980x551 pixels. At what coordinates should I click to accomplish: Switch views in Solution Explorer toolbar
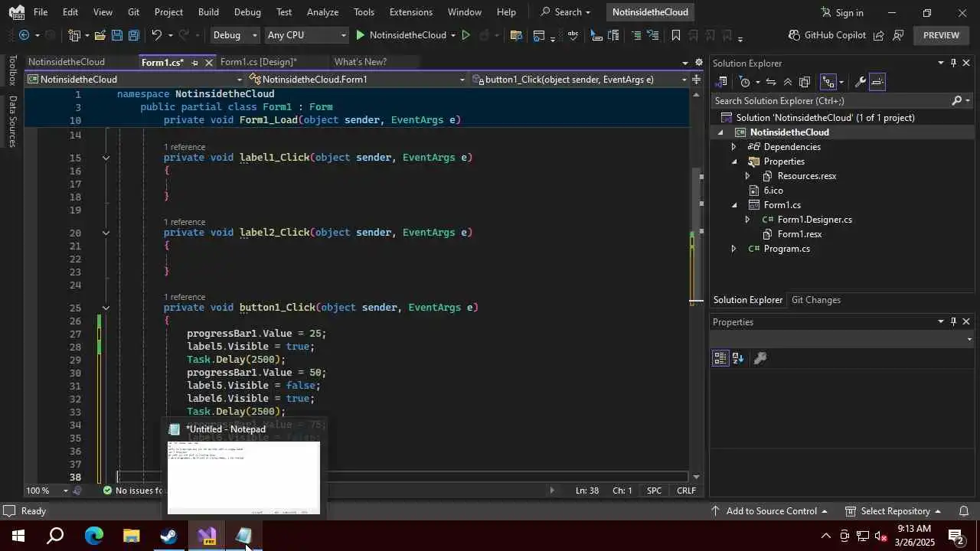point(721,82)
